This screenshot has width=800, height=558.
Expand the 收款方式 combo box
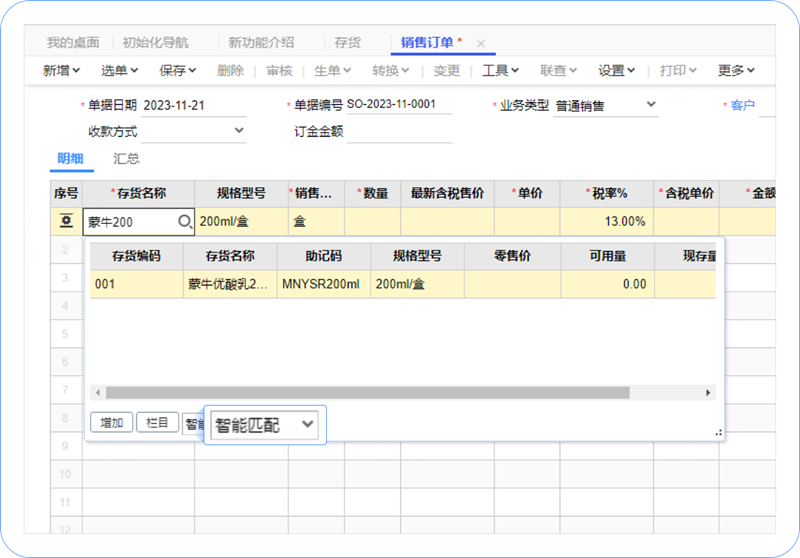pyautogui.click(x=239, y=131)
